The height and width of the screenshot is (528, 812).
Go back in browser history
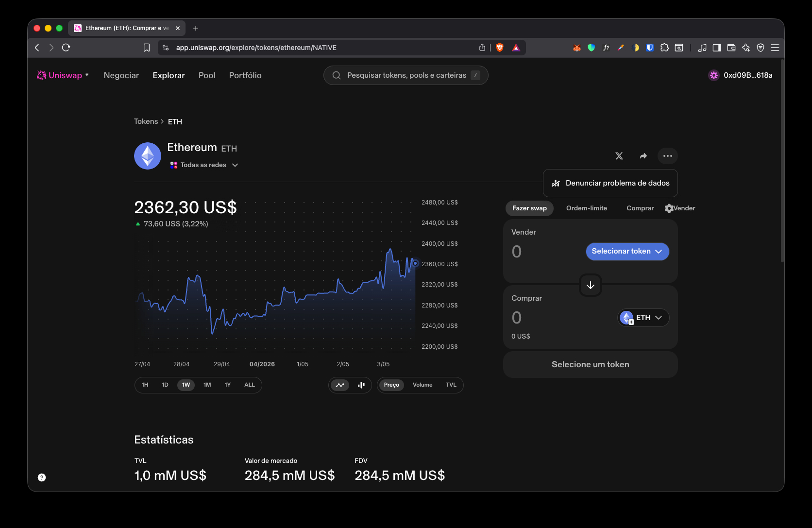coord(37,48)
